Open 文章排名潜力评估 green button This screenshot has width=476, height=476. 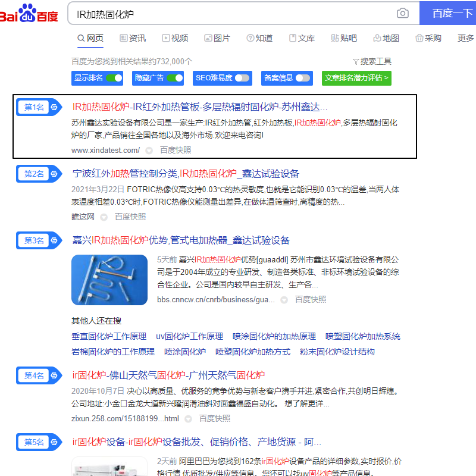[356, 78]
